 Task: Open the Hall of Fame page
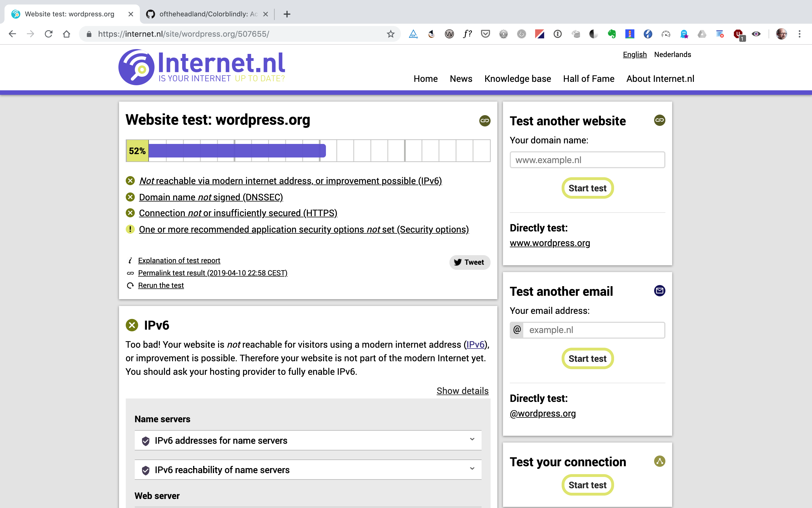[x=588, y=79]
